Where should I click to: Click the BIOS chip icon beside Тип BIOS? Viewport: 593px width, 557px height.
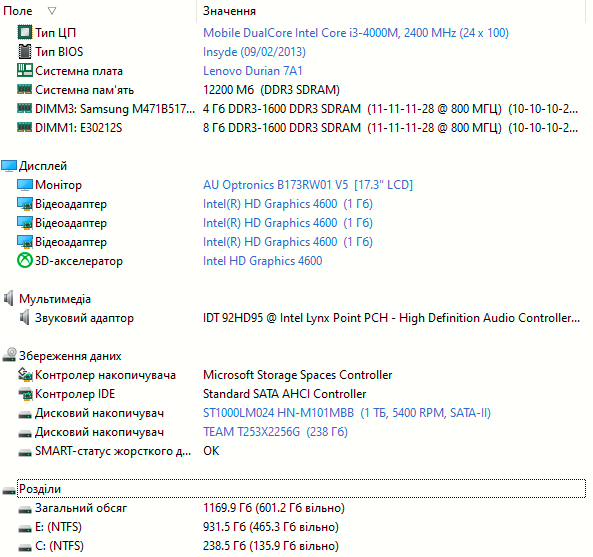(x=25, y=51)
